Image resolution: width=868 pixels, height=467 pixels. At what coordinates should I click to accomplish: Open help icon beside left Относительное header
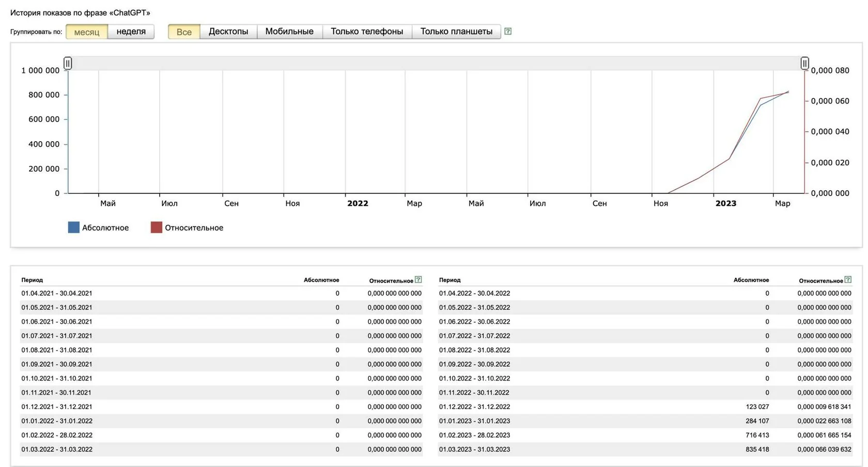click(419, 280)
